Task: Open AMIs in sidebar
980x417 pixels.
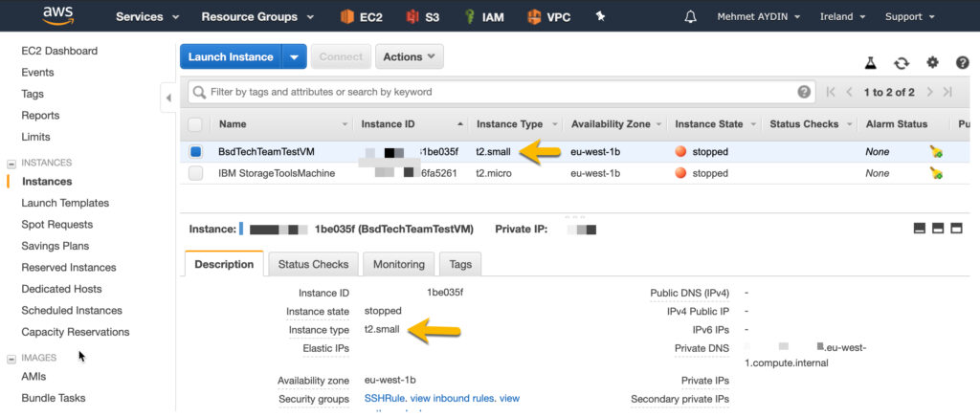Action: pyautogui.click(x=33, y=377)
